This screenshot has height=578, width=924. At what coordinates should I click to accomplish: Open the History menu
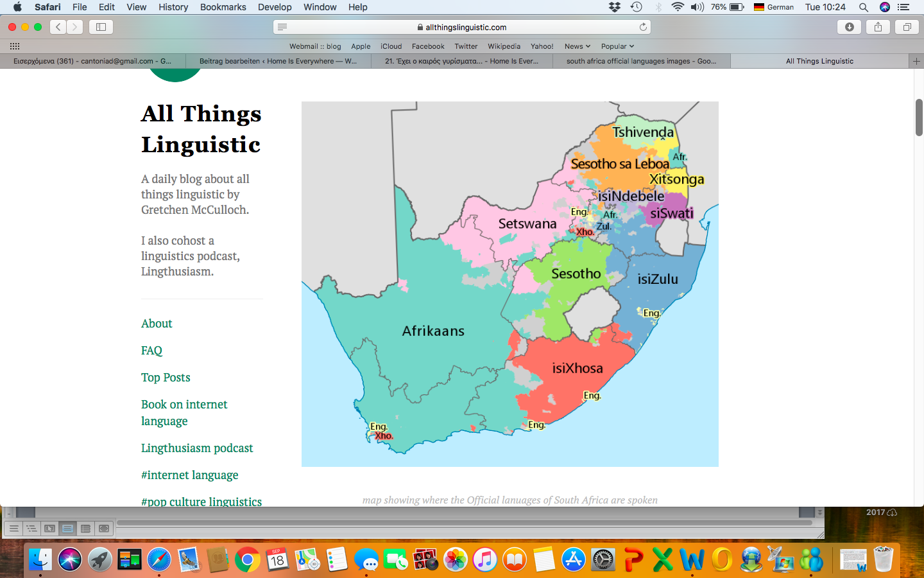click(173, 7)
